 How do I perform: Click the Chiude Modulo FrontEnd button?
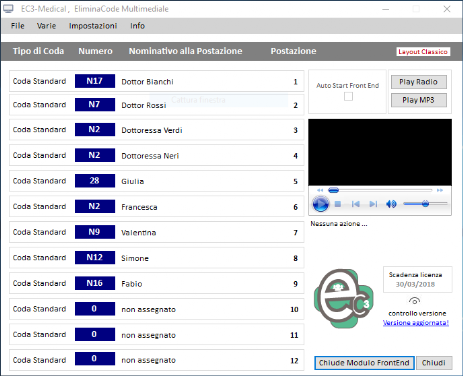(364, 363)
